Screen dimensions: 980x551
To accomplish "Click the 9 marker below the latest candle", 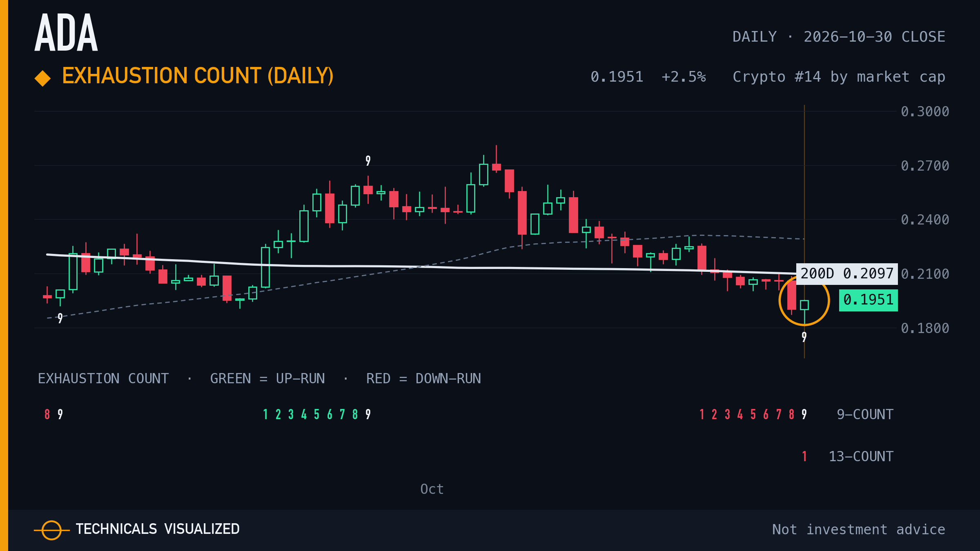I will tap(804, 337).
